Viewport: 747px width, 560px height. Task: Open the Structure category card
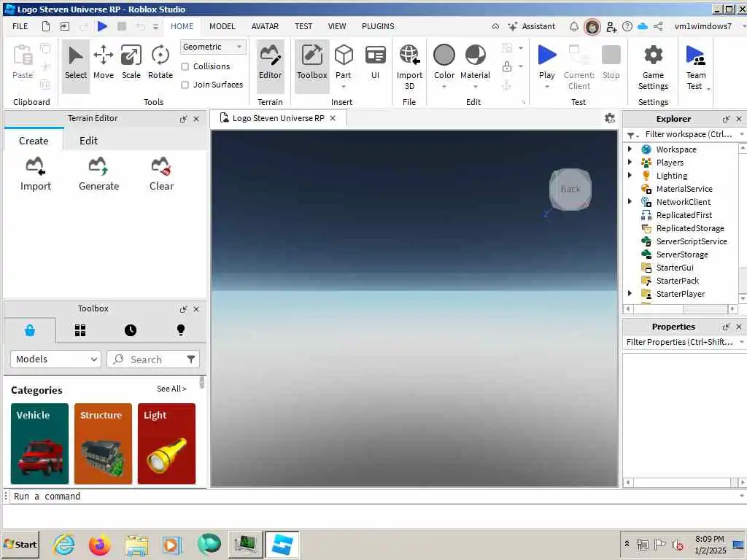[x=103, y=443]
